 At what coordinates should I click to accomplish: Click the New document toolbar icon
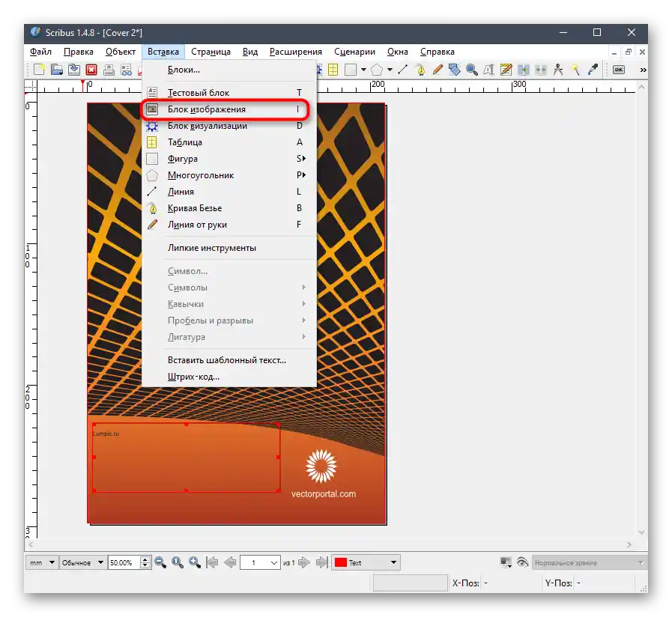[40, 70]
